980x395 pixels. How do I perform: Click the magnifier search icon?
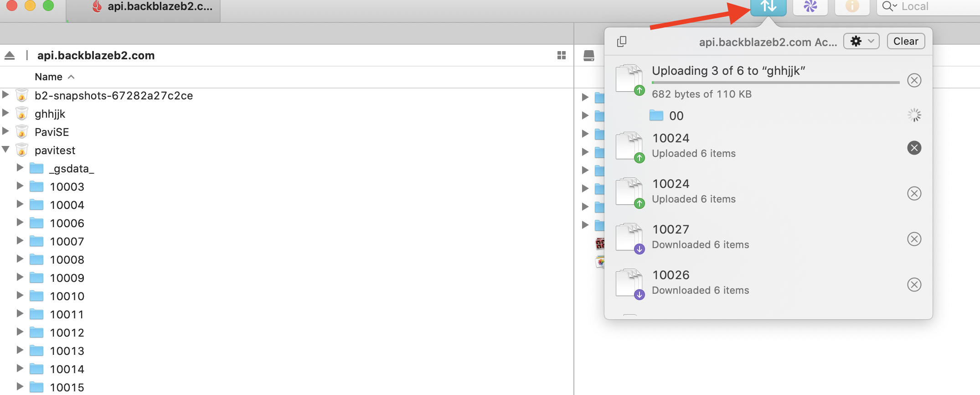[x=889, y=6]
